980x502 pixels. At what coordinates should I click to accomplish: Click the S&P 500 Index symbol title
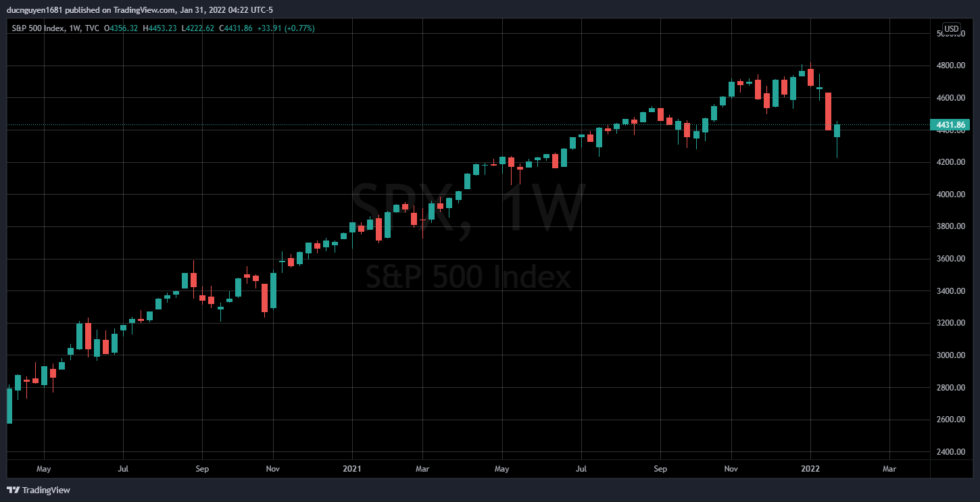[x=38, y=28]
